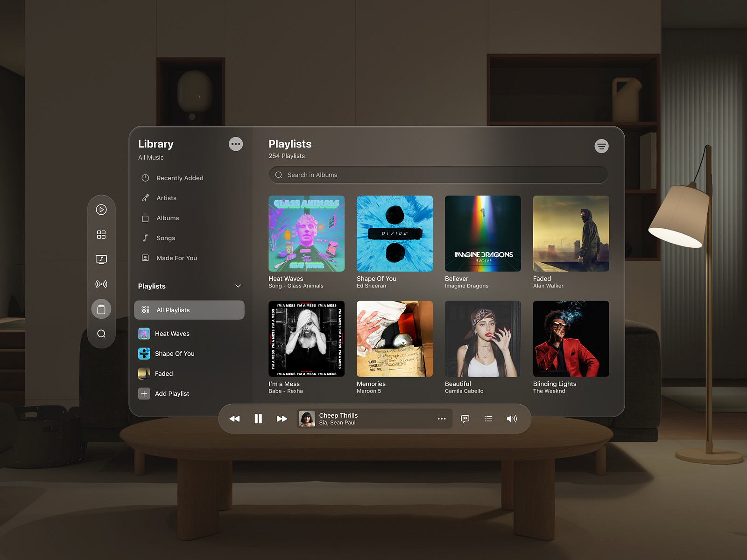Viewport: 747px width, 560px height.
Task: Click the Alan Walker artist caption
Action: tap(548, 286)
